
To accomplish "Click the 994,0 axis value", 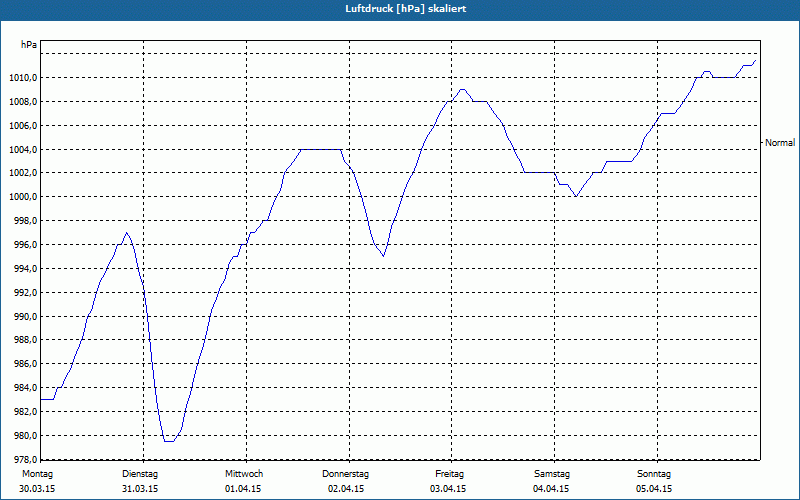I will tap(25, 269).
